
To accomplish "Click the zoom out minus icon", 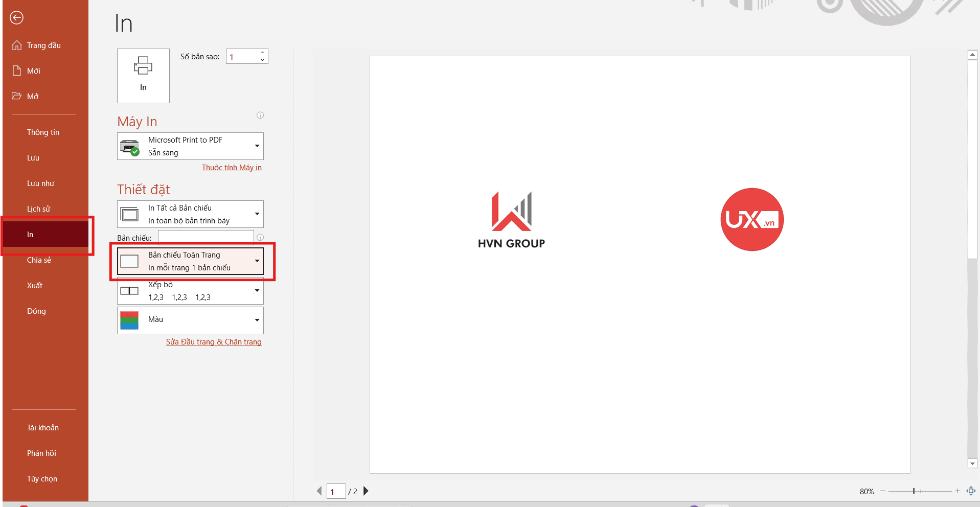I will [x=883, y=491].
